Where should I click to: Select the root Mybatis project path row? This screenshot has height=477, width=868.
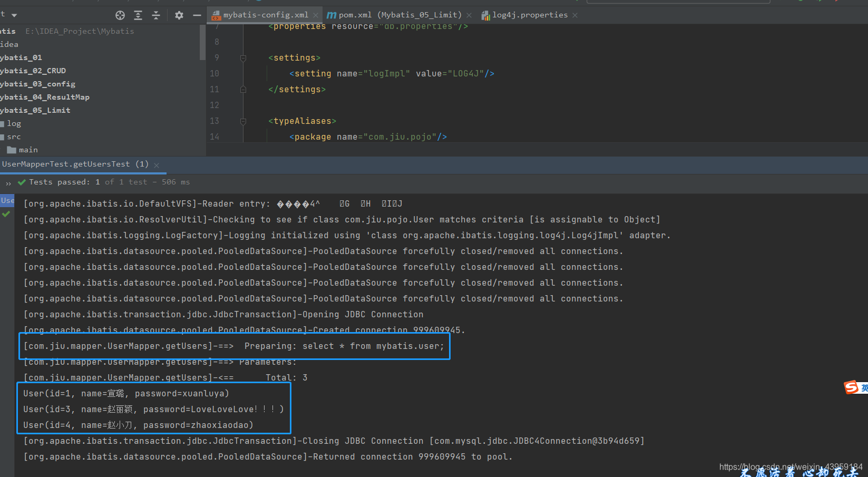click(67, 31)
